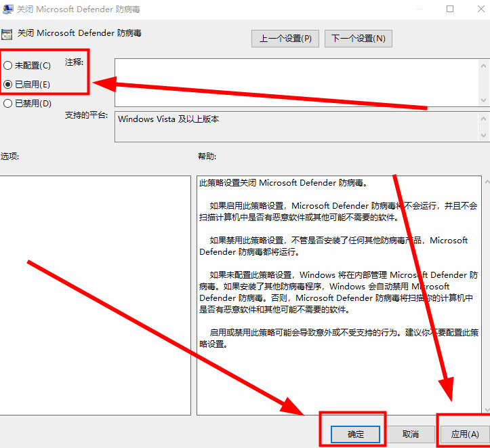This screenshot has height=448, width=490.
Task: Click the down arrow in 支持的平台 scrollbar
Action: [x=485, y=136]
